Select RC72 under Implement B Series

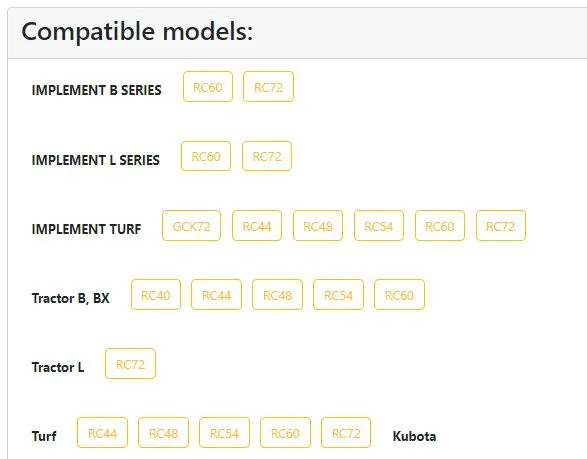(268, 86)
